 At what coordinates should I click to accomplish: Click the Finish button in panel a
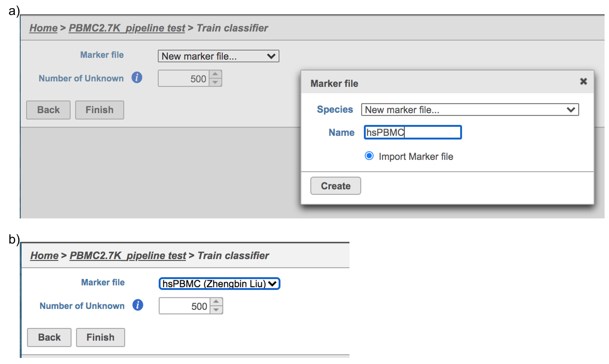pyautogui.click(x=99, y=110)
